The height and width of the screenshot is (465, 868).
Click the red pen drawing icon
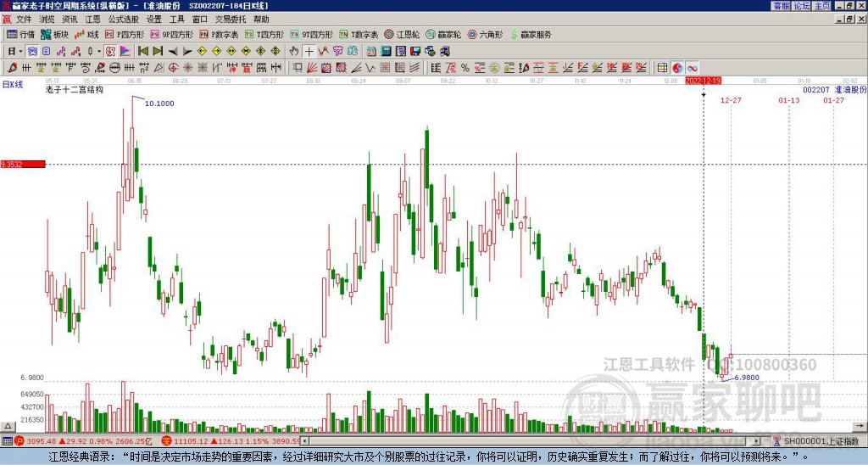coord(12,68)
